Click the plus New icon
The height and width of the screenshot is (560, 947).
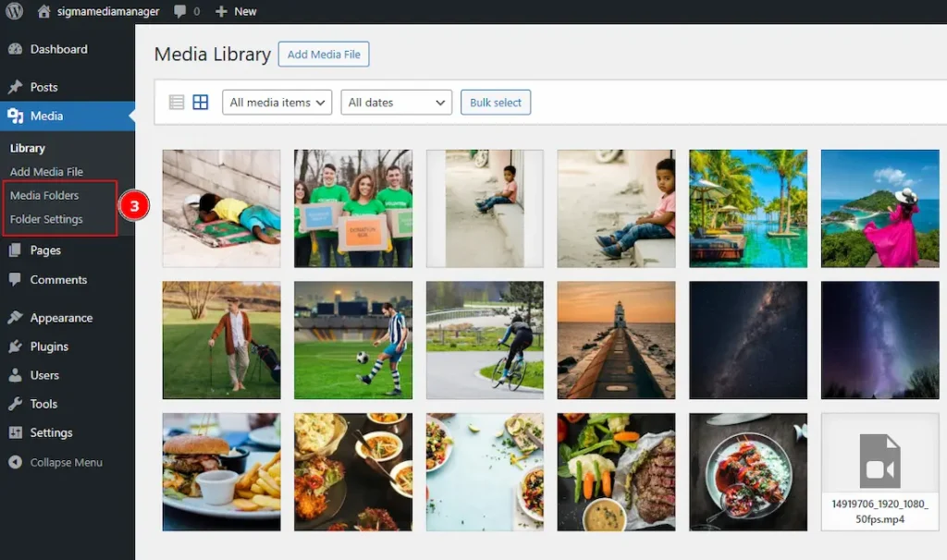221,11
